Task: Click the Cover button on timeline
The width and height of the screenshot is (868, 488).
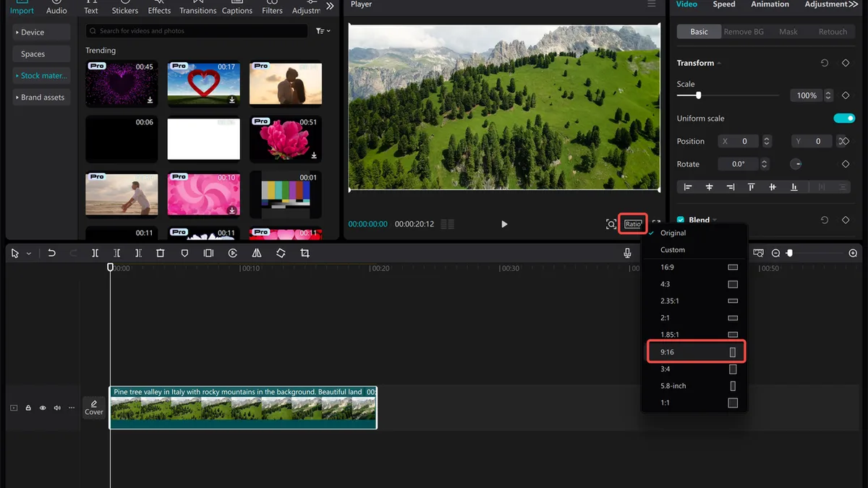Action: pyautogui.click(x=94, y=408)
